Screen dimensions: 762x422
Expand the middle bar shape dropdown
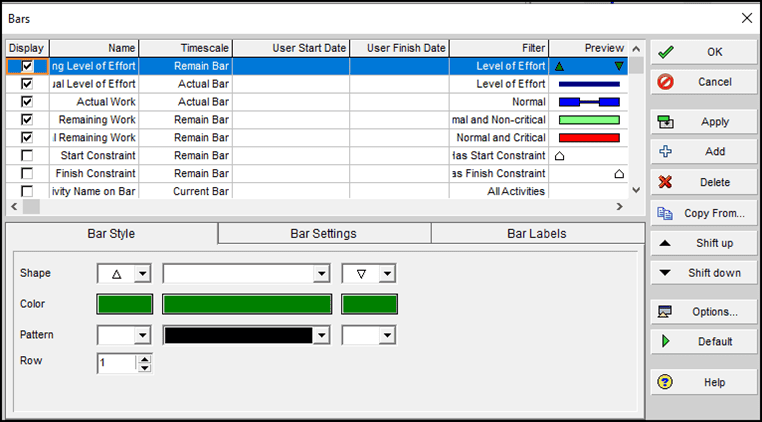coord(321,274)
